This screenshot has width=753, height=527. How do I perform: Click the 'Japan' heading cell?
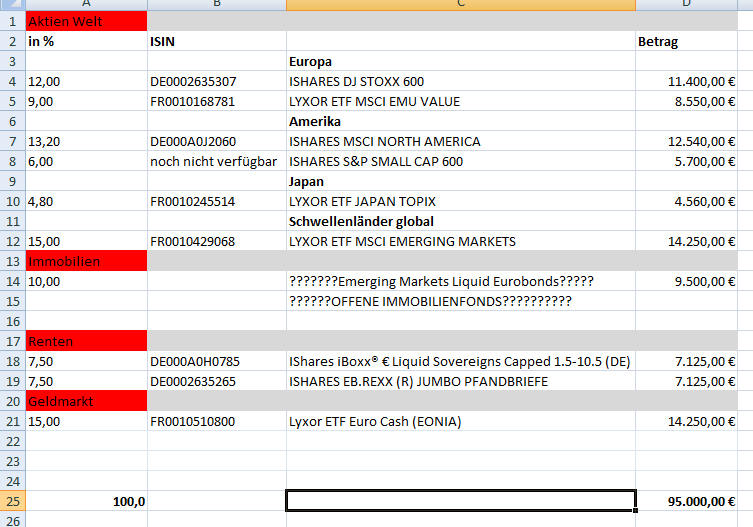click(x=461, y=182)
